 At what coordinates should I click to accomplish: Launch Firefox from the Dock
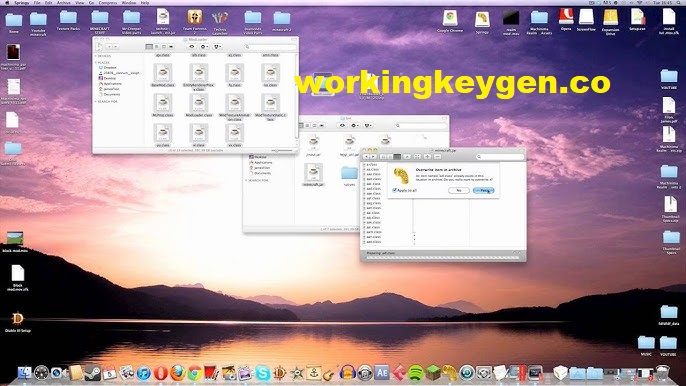pos(178,373)
